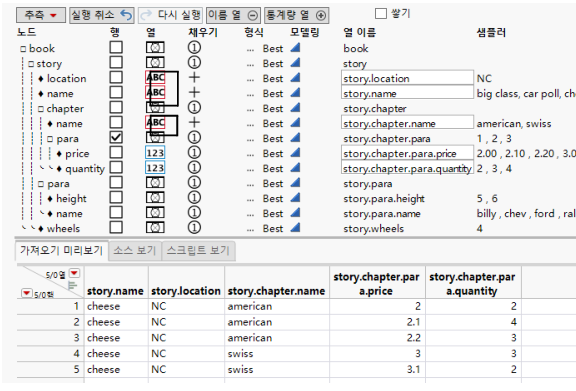This screenshot has height=391, width=576.
Task: Check the row box for story node
Action: click(x=116, y=62)
